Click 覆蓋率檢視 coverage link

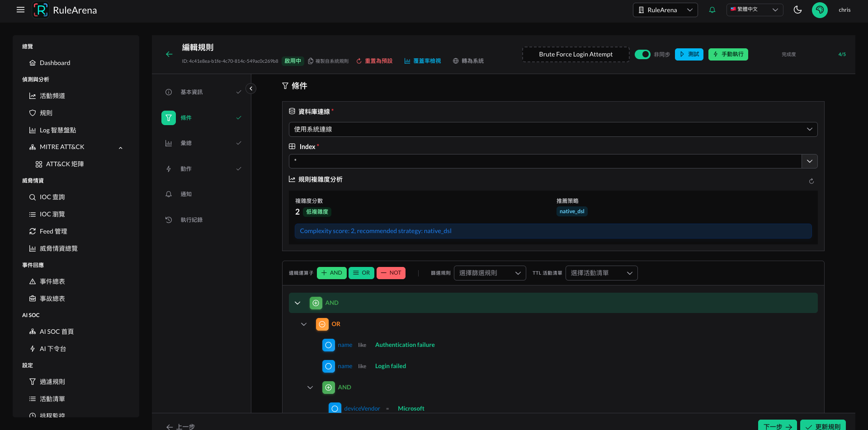423,61
